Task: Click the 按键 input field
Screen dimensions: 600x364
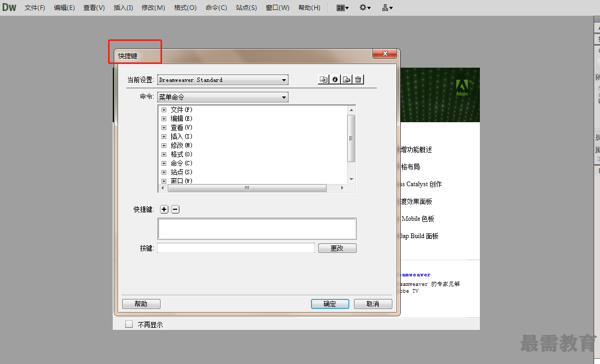Action: 236,248
